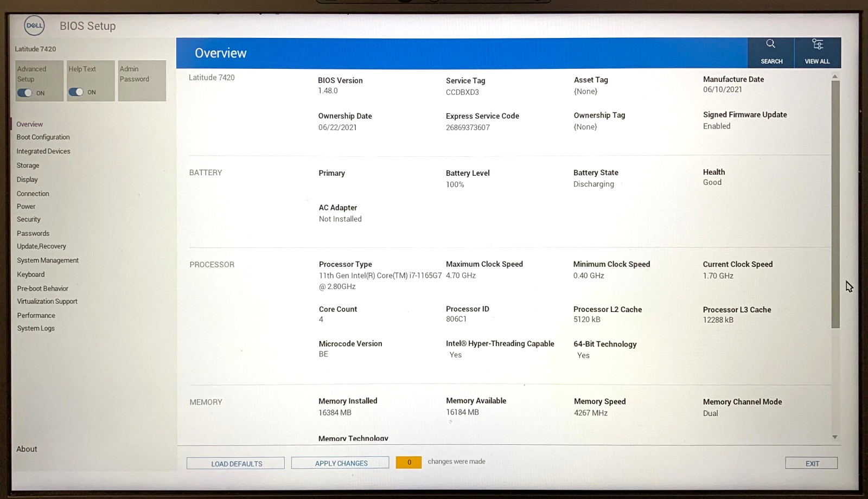Click the LOAD DEFAULTS button
Image resolution: width=868 pixels, height=499 pixels.
tap(236, 463)
